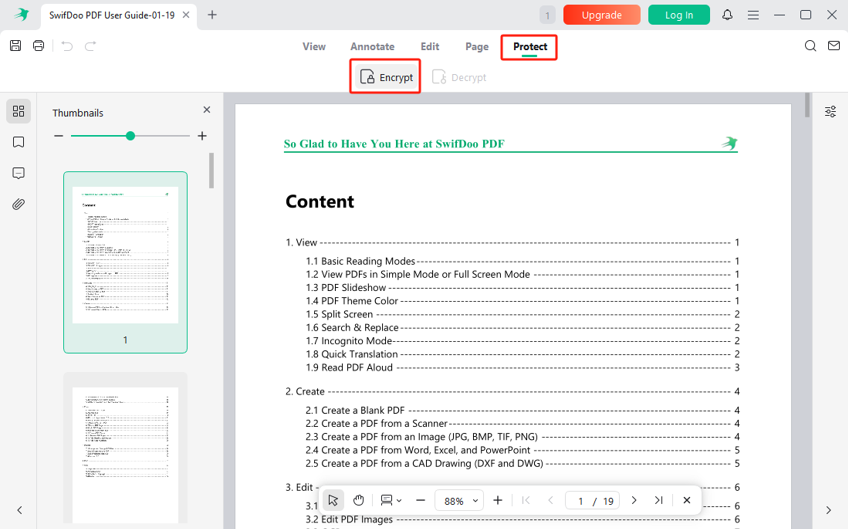Go to previous page
848x529 pixels.
pyautogui.click(x=551, y=500)
